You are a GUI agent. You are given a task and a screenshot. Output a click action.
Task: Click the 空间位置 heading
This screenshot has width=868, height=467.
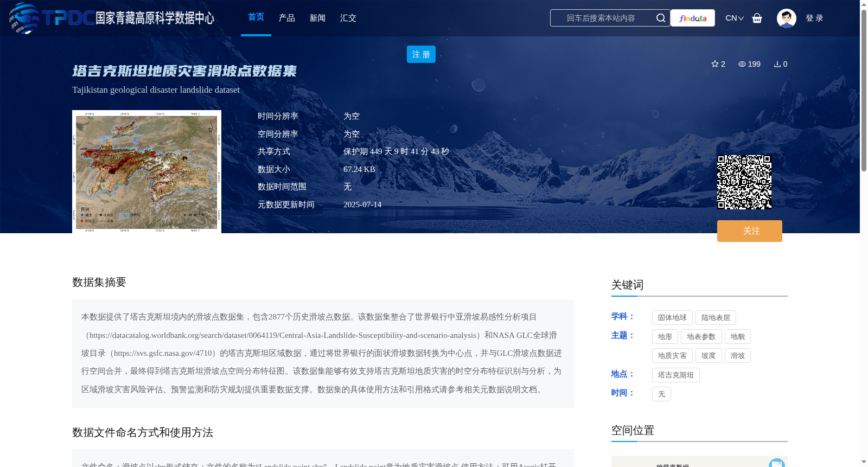tap(633, 430)
